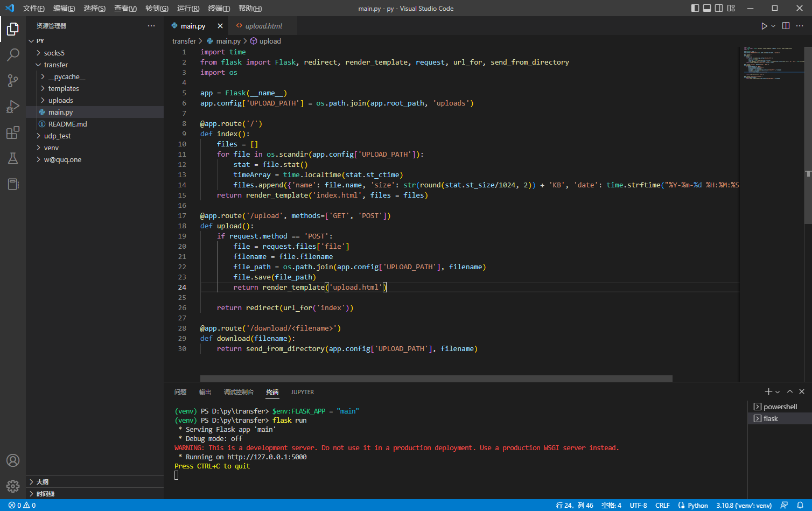
Task: Open the 帮助(H) menu
Action: pyautogui.click(x=250, y=8)
